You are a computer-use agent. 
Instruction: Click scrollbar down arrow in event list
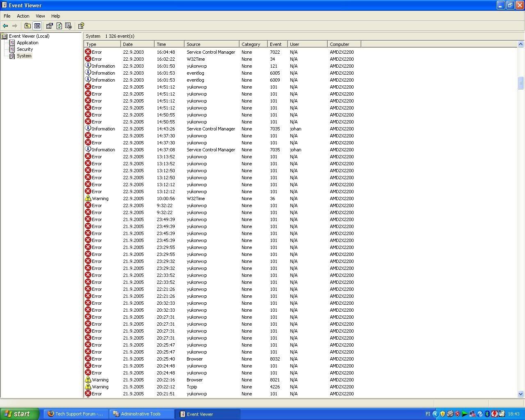[x=521, y=394]
